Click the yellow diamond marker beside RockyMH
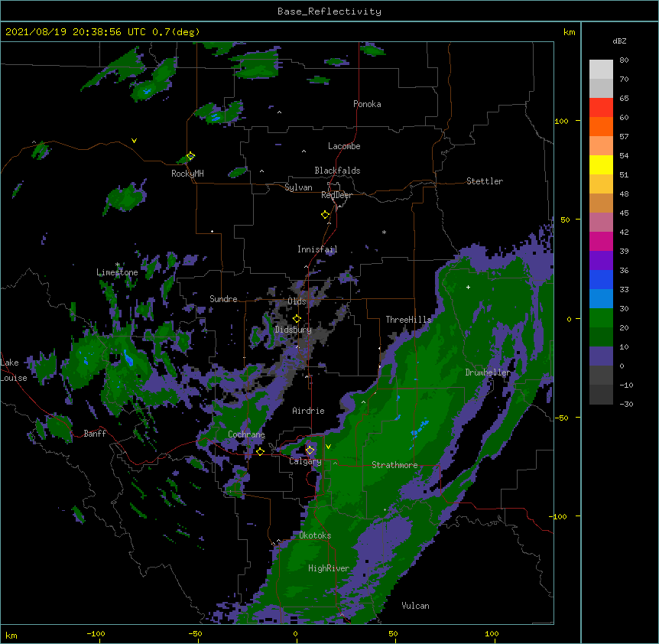Image resolution: width=659 pixels, height=644 pixels. coord(191,156)
